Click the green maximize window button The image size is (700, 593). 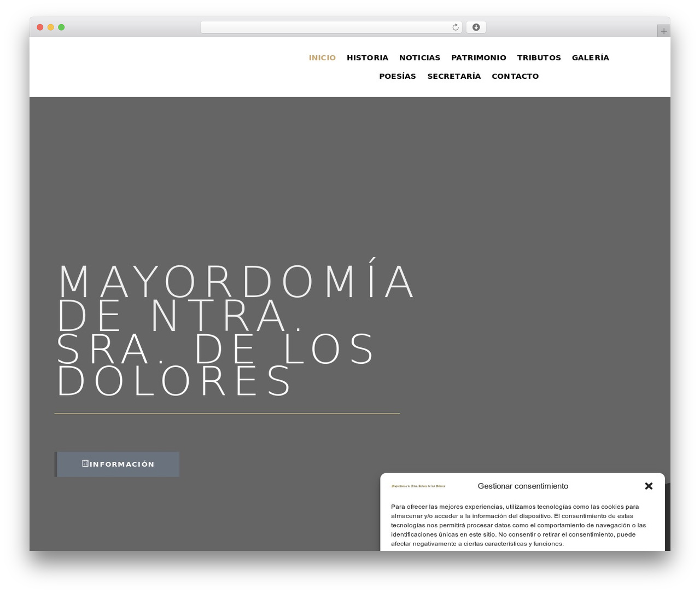tap(61, 27)
